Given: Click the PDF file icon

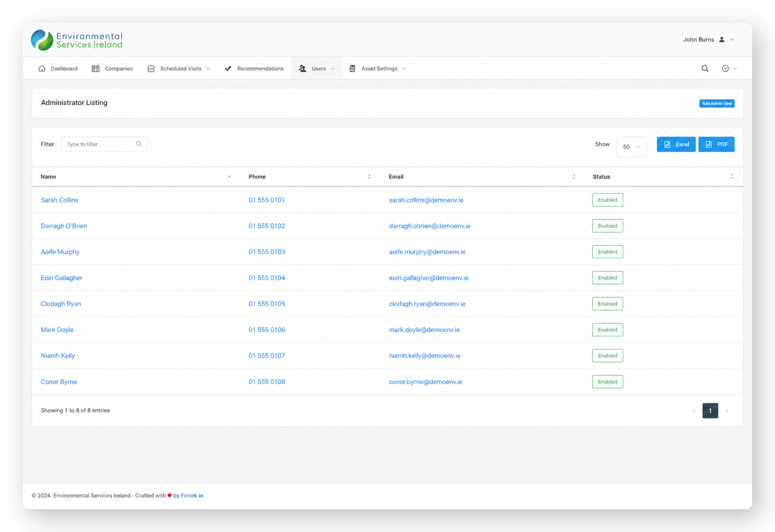Looking at the screenshot, I should pos(709,144).
